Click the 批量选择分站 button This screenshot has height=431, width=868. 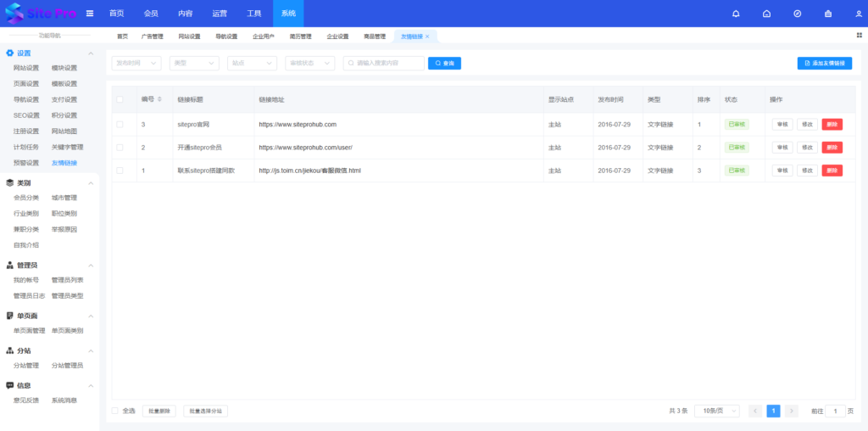(205, 411)
